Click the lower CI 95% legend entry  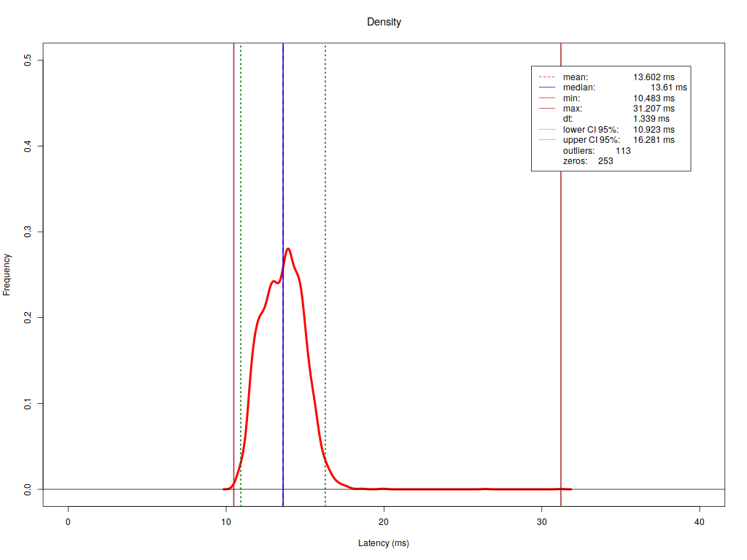[590, 129]
